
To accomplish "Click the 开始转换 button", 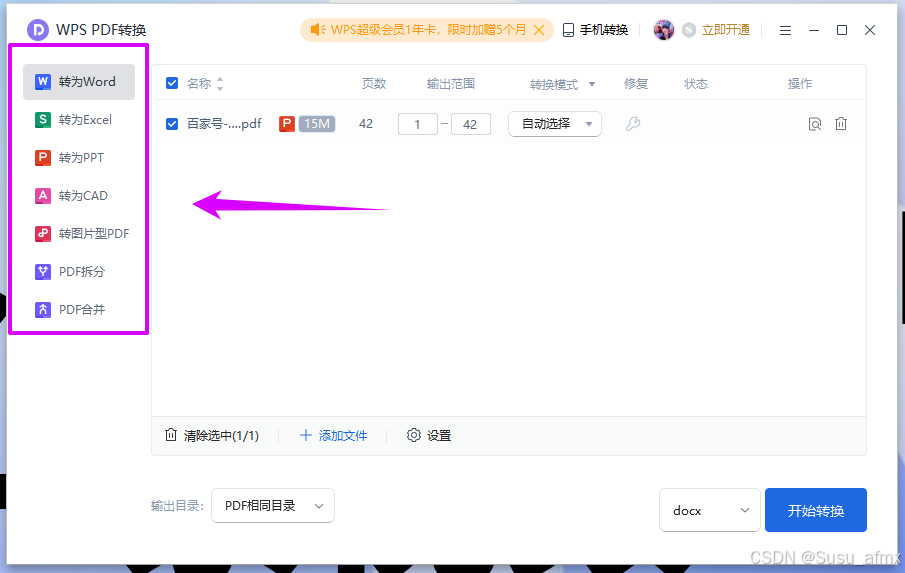I will coord(816,510).
